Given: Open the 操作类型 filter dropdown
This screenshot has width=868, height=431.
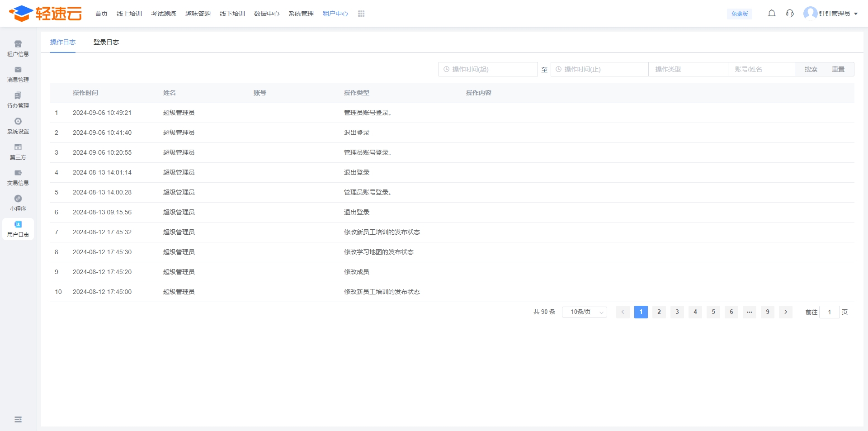Looking at the screenshot, I should tap(688, 69).
